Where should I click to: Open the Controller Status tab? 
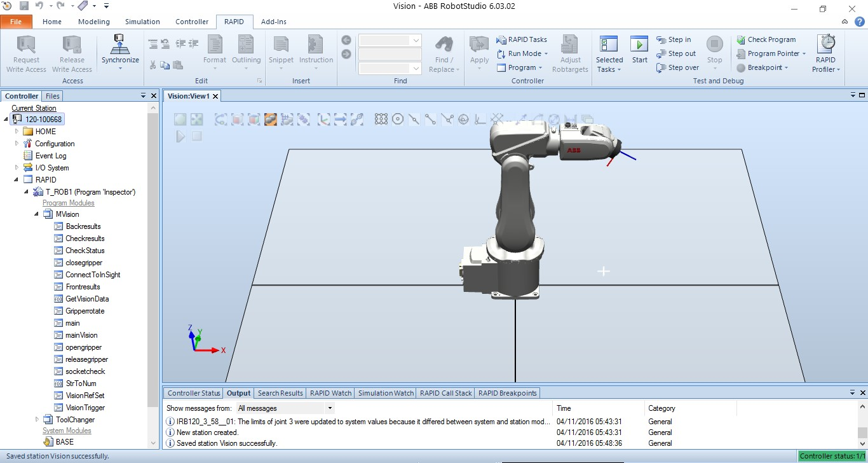[x=194, y=393]
